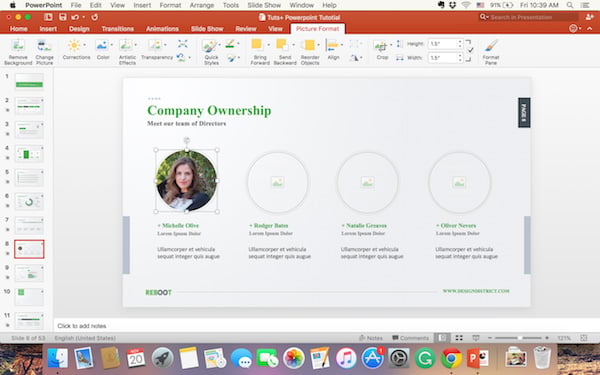Screen dimensions: 600x375
Task: Toggle lock aspect ratio checkbox
Action: tap(470, 50)
